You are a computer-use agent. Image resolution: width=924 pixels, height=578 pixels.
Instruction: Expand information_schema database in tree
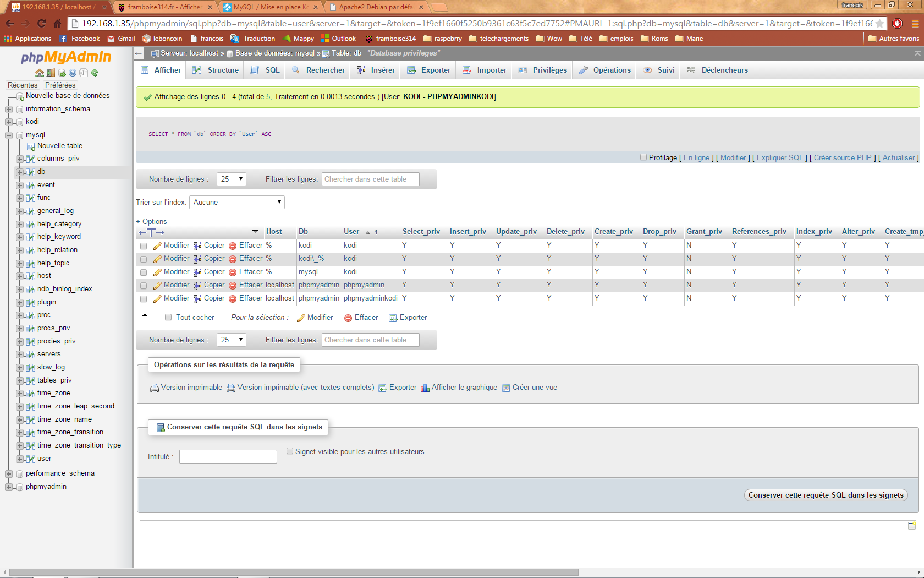(9, 109)
